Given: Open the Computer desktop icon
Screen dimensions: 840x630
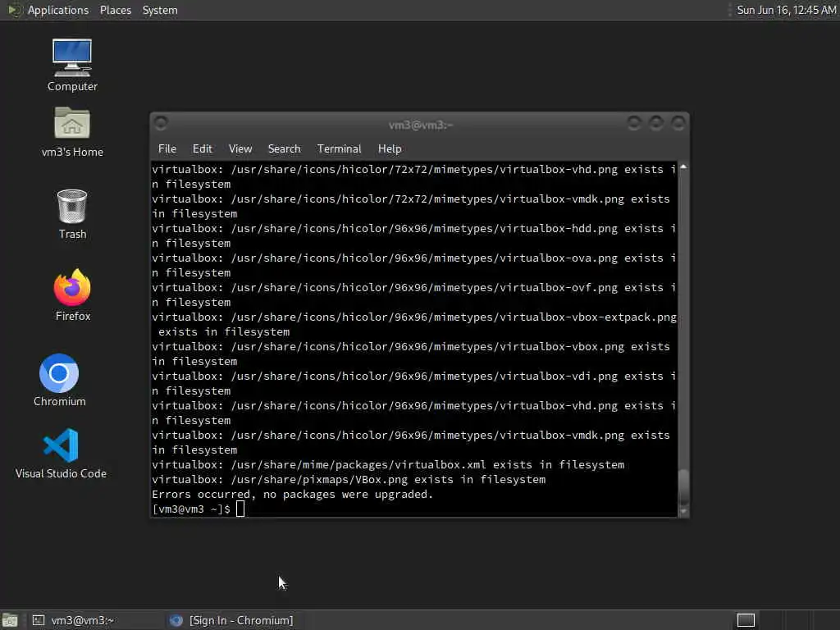Looking at the screenshot, I should pos(72,64).
